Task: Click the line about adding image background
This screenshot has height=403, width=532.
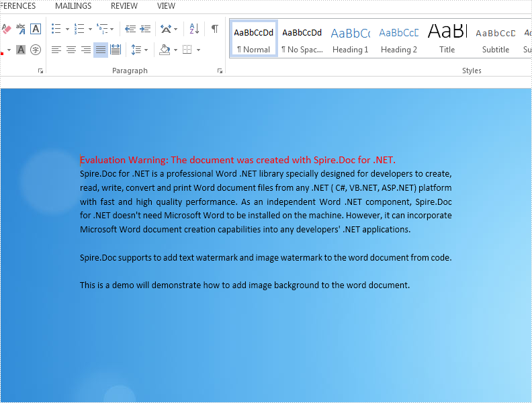Action: click(245, 285)
